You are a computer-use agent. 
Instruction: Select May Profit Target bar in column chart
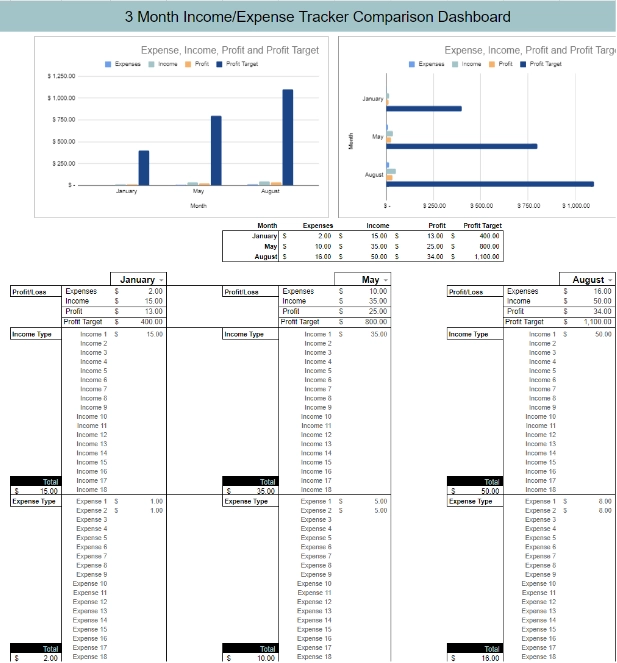pos(216,150)
